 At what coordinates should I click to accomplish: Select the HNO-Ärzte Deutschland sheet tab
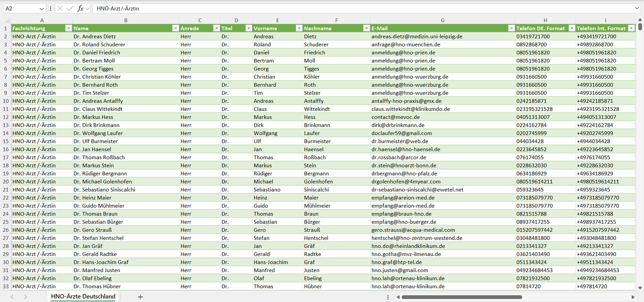pos(83,297)
